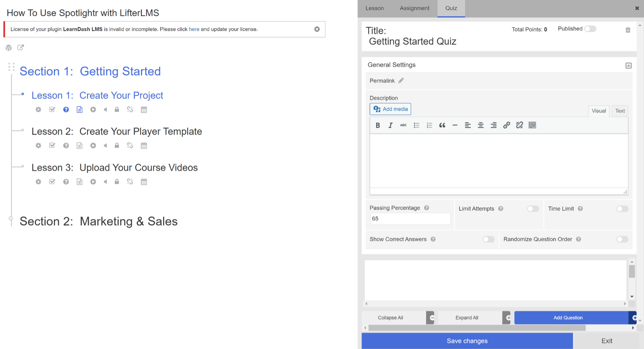
Task: Toggle the editor toolbar with keyboard icon
Action: click(x=532, y=125)
